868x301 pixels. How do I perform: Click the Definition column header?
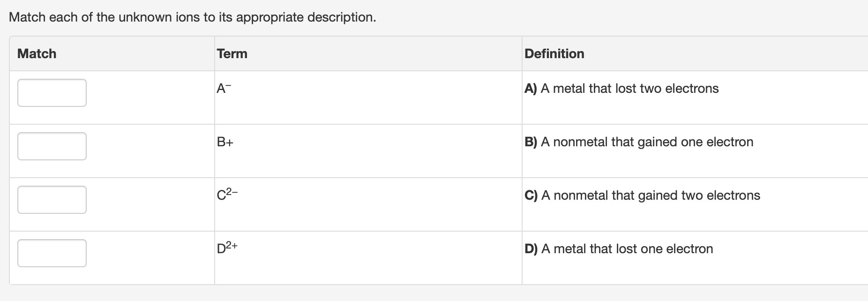pyautogui.click(x=554, y=54)
